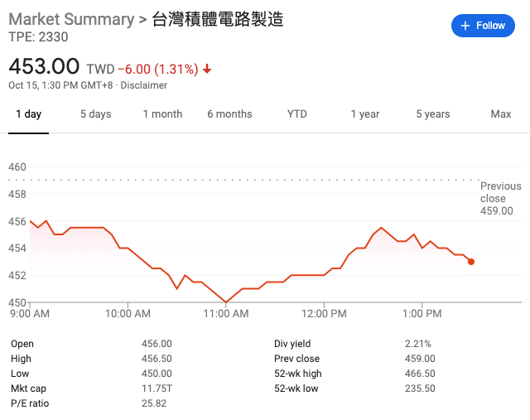Image resolution: width=530 pixels, height=420 pixels.
Task: Click the red endpoint dot on chart
Action: [x=471, y=262]
